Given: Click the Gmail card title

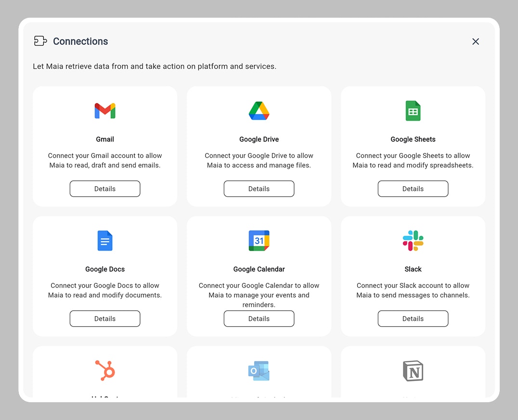Looking at the screenshot, I should click(105, 140).
